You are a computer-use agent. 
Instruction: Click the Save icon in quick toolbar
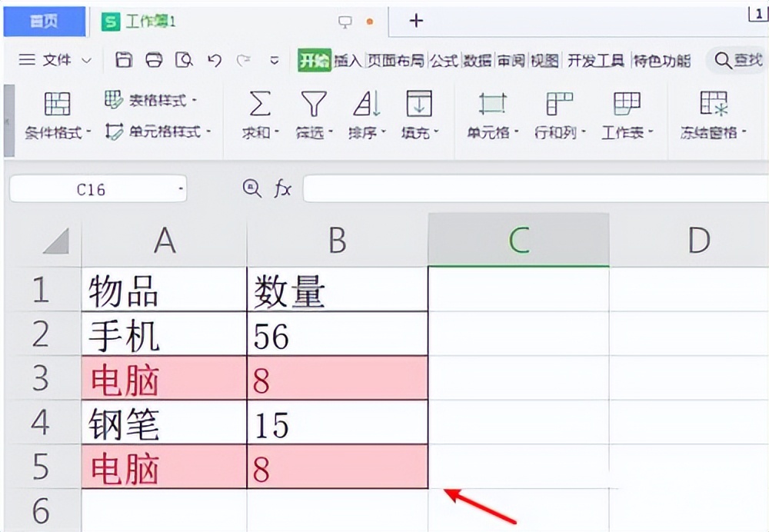(x=124, y=60)
